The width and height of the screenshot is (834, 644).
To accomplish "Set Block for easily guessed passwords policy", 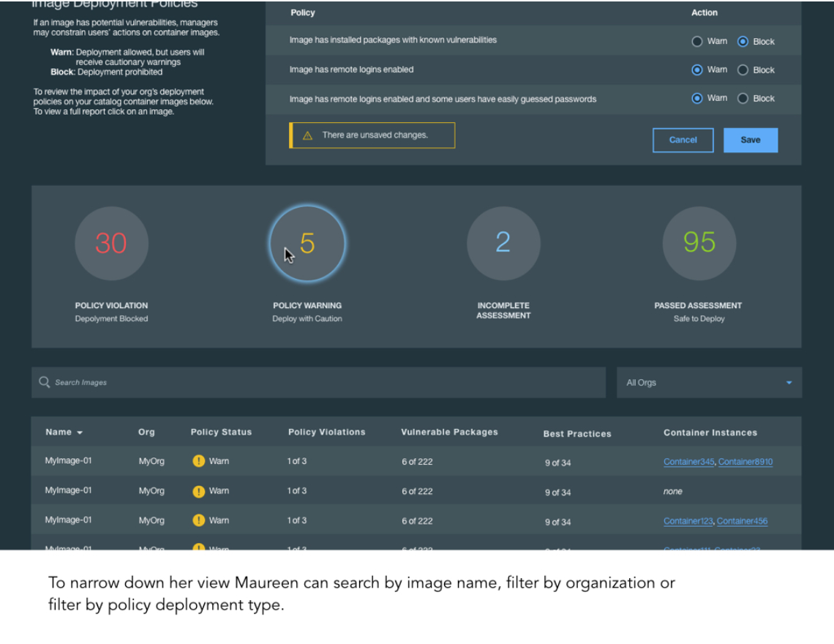I will [x=743, y=99].
